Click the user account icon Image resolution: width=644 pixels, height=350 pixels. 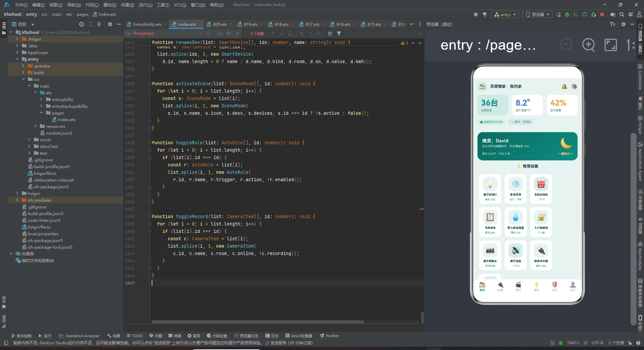639,14
